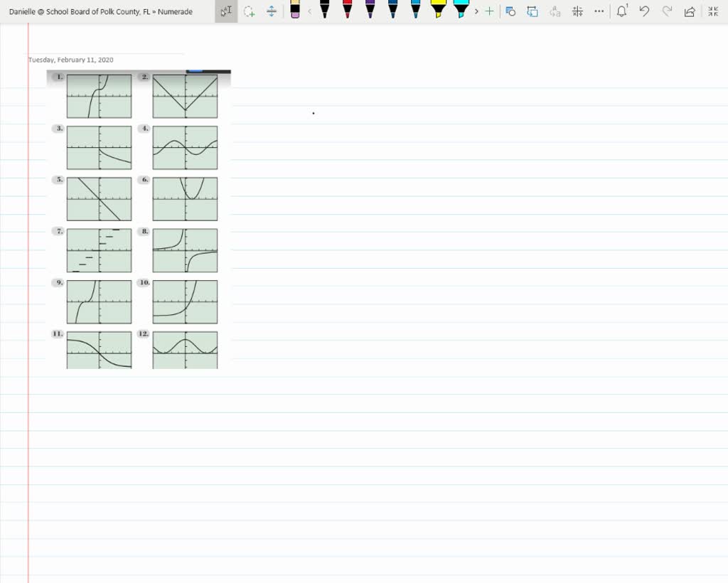Choose the red pen tool

[347, 11]
